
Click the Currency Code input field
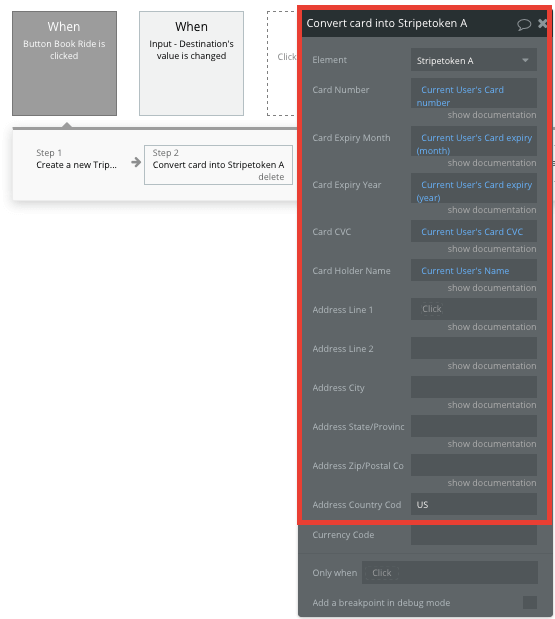[474, 535]
